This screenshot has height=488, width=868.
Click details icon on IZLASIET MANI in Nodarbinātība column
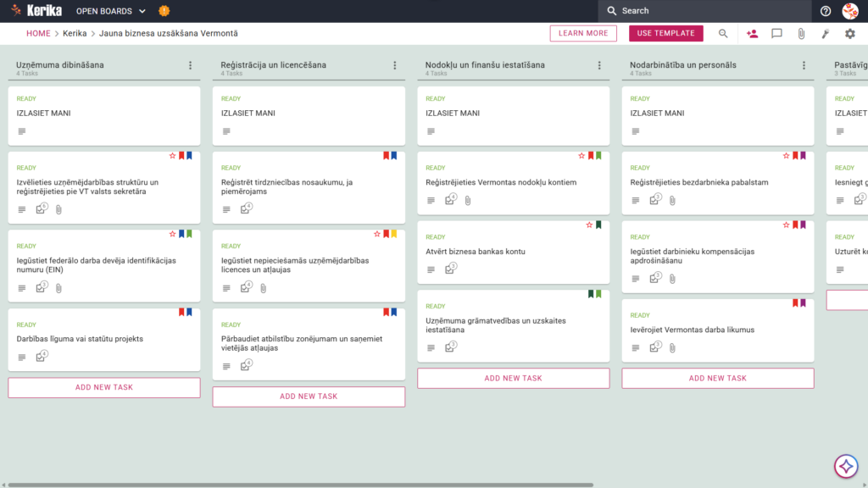(x=636, y=131)
